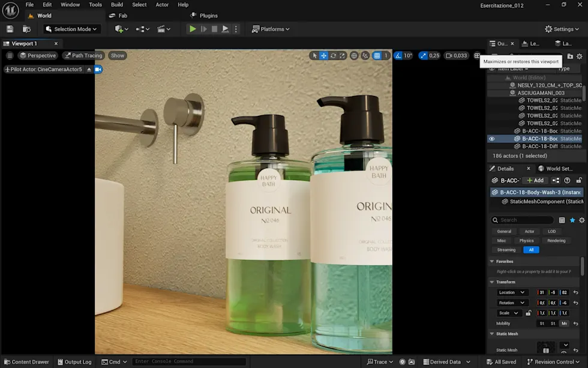Choose the Select objects tool in viewport

click(314, 55)
